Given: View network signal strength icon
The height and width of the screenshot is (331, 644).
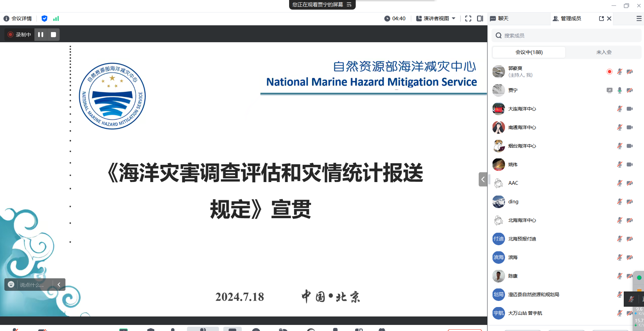Looking at the screenshot, I should (56, 19).
